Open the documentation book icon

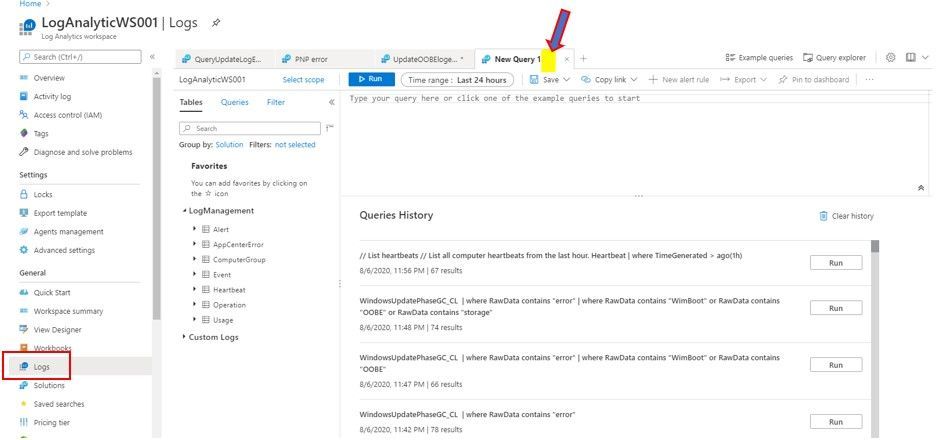click(x=911, y=58)
